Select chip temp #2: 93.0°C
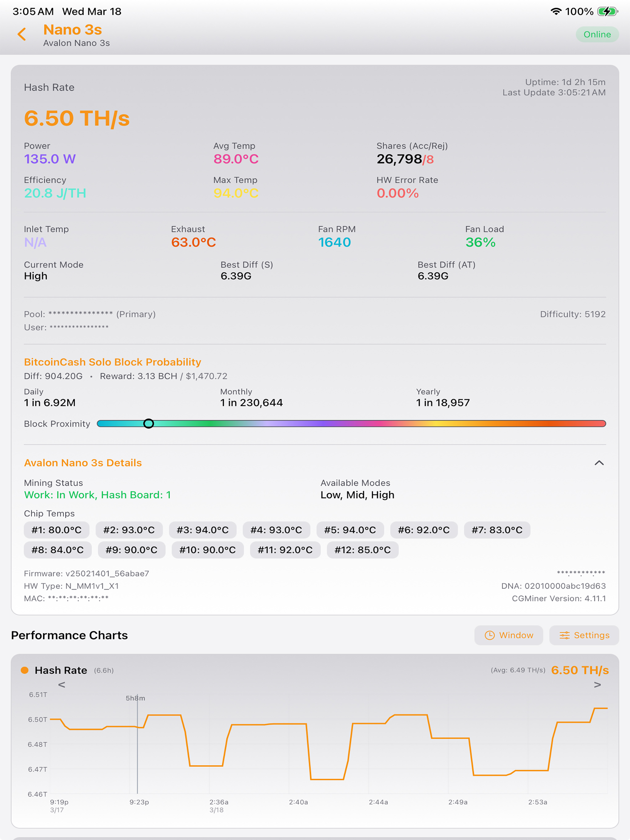 129,530
